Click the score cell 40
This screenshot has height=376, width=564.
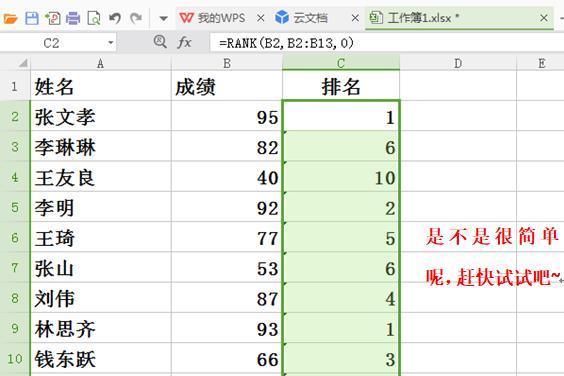[227, 177]
